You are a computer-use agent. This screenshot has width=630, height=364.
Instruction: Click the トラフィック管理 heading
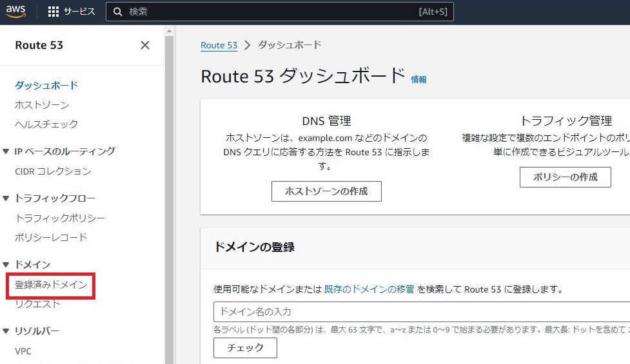pyautogui.click(x=566, y=120)
